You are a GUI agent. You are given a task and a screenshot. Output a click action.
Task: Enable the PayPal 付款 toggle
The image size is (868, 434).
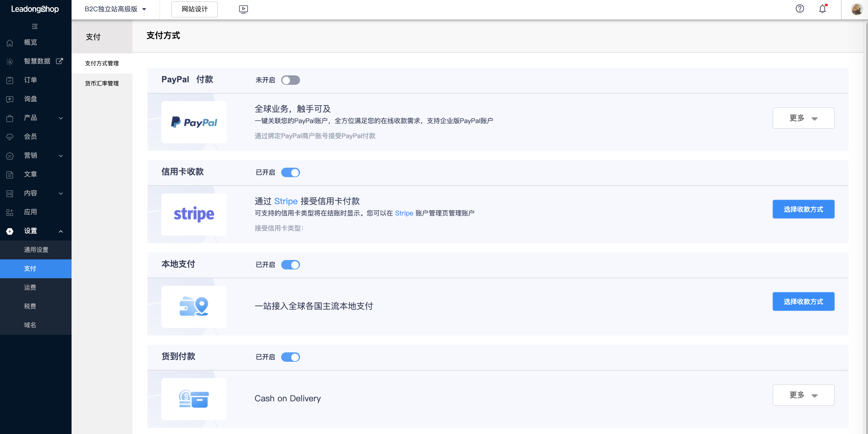[x=291, y=80]
